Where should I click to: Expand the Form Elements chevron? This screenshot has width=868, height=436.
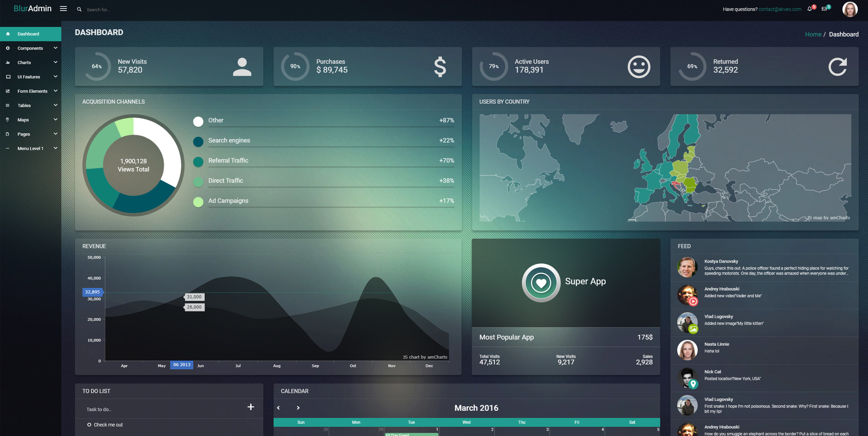[x=56, y=91]
